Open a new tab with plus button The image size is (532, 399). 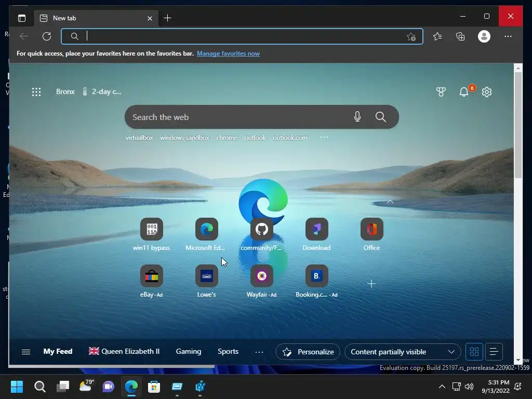tap(167, 18)
